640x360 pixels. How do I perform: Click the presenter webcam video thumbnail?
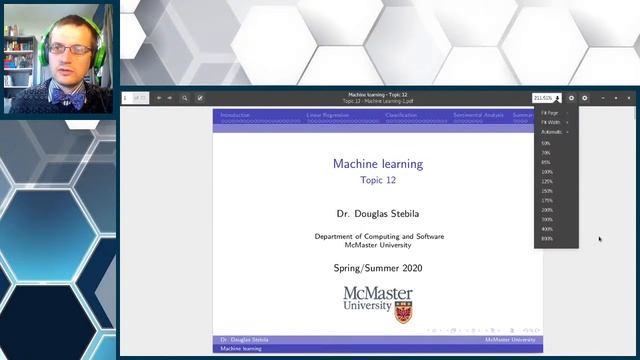[x=58, y=58]
